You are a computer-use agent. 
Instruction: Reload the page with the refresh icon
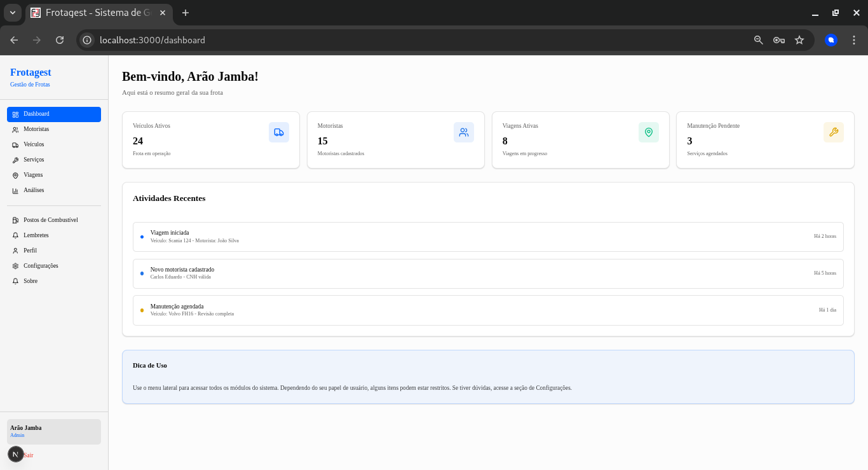(60, 40)
